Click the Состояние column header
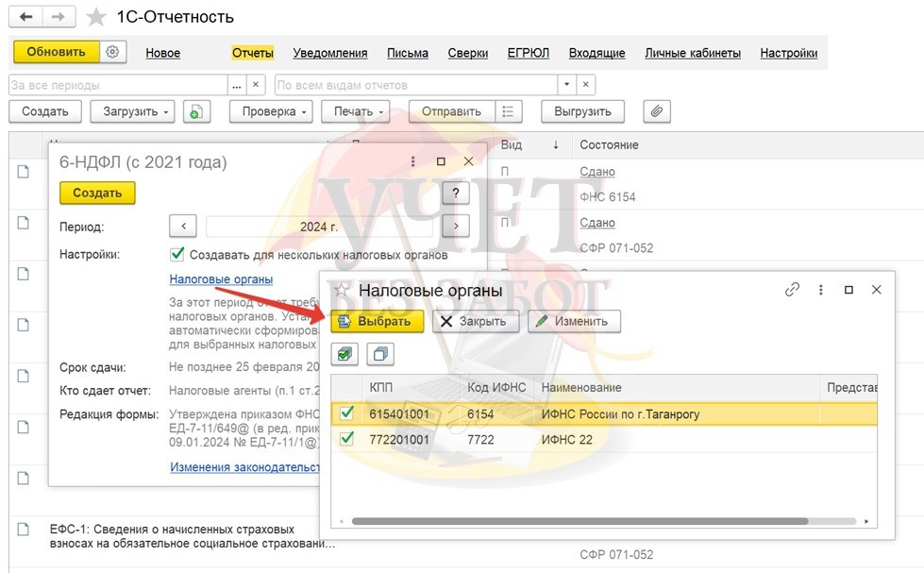 (x=609, y=145)
